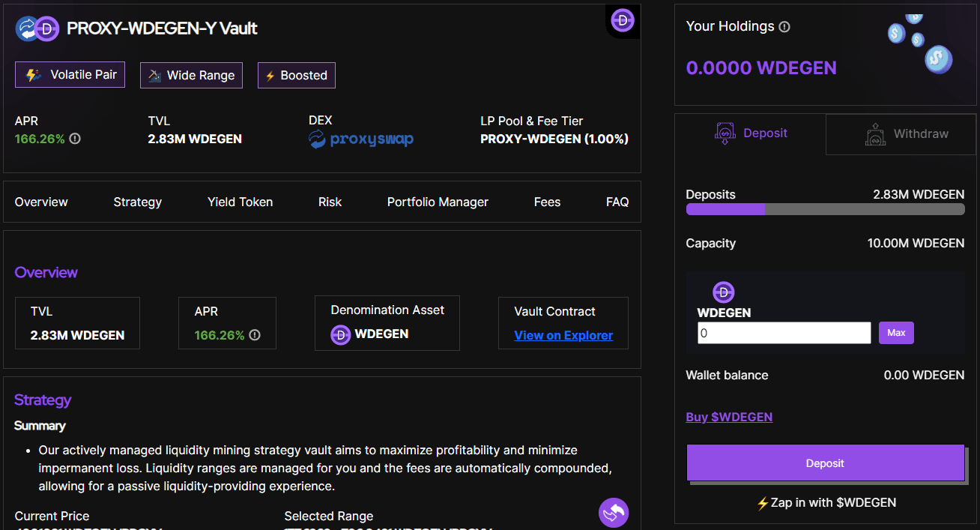This screenshot has width=980, height=530.
Task: Click the PROXY-WDEGEN-Y Vault title
Action: [162, 28]
